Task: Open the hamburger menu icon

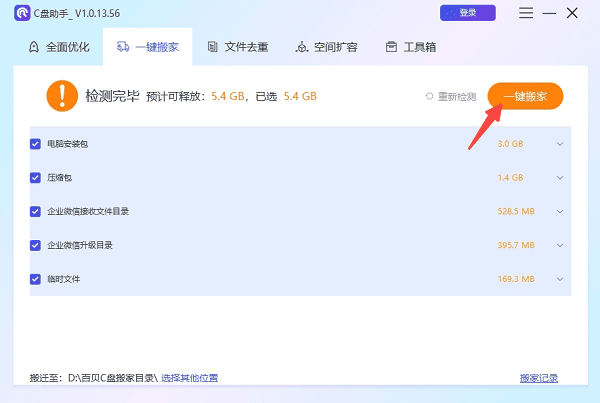Action: click(x=526, y=13)
